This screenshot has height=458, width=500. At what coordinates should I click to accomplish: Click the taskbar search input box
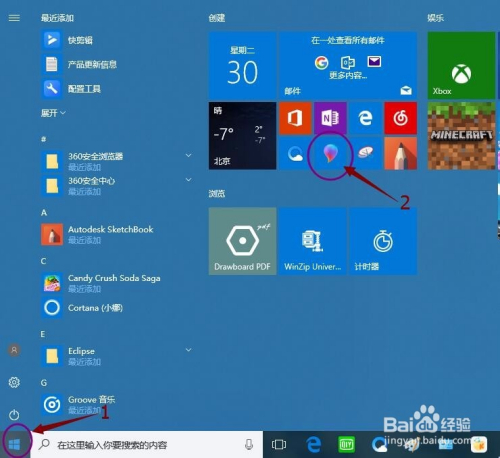point(147,444)
